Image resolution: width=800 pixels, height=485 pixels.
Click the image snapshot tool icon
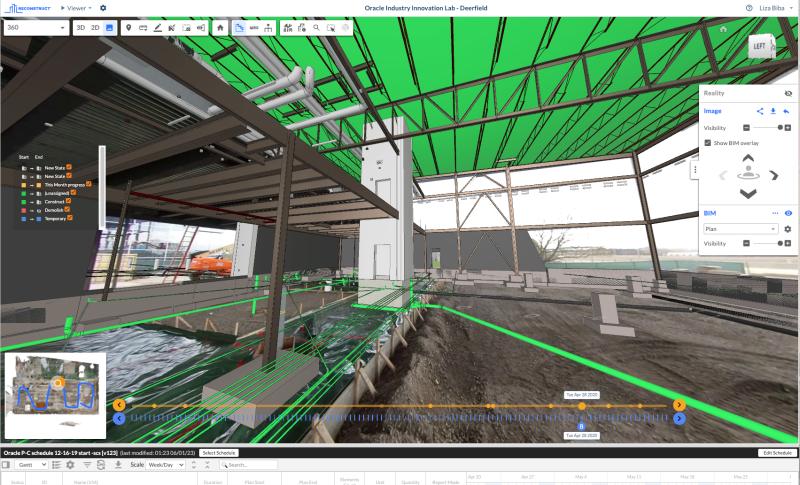click(x=186, y=28)
